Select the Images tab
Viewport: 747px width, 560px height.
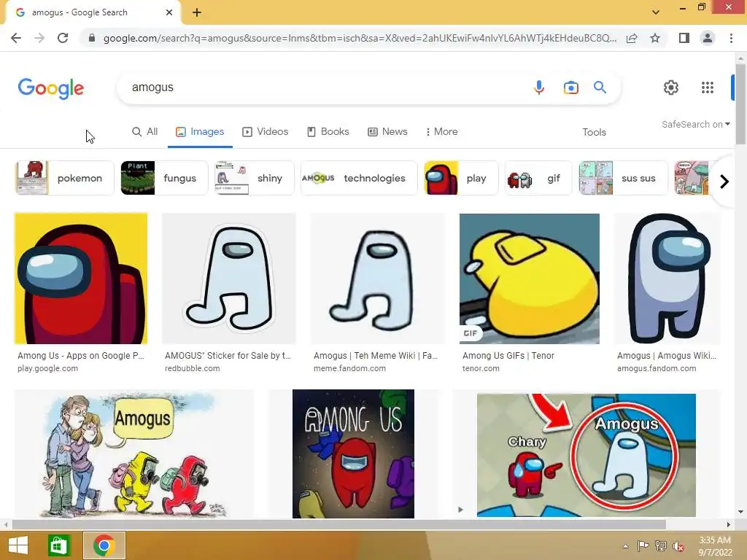pyautogui.click(x=200, y=131)
